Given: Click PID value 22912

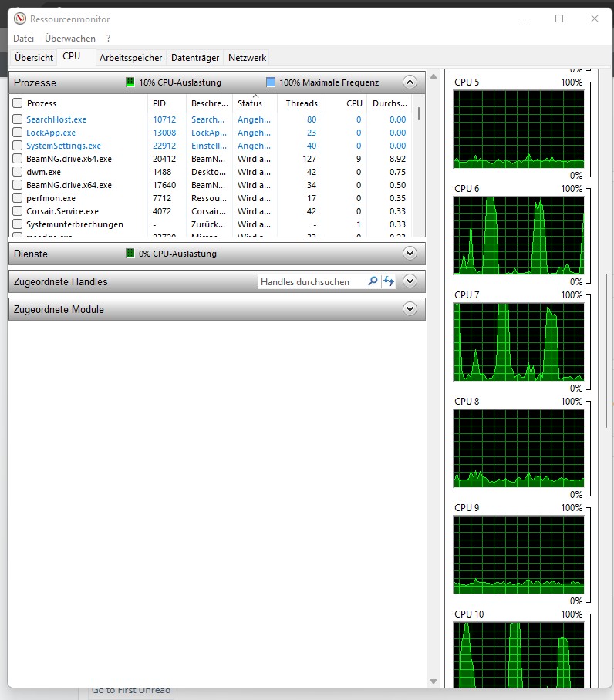Looking at the screenshot, I should (x=164, y=146).
